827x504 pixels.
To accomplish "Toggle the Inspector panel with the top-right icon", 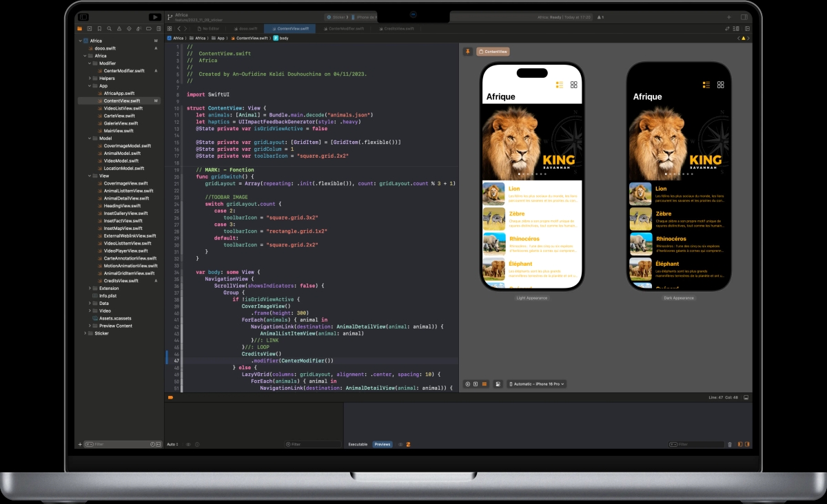I will pyautogui.click(x=743, y=16).
